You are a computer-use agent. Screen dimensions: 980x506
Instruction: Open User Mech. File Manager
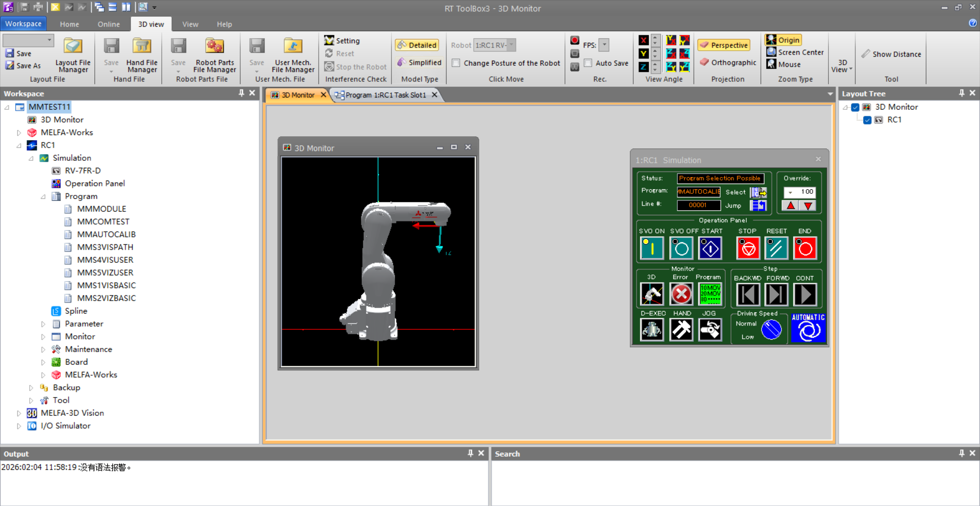click(x=293, y=55)
